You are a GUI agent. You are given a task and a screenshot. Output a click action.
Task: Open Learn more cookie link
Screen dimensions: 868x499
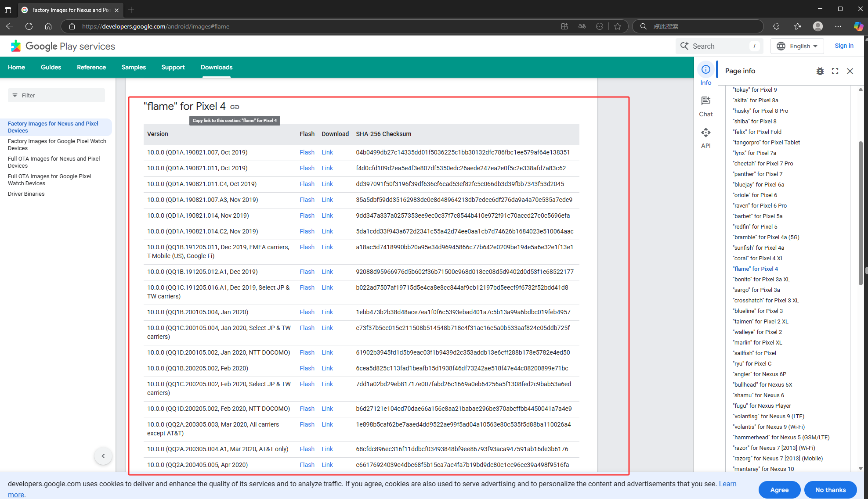coord(727,484)
